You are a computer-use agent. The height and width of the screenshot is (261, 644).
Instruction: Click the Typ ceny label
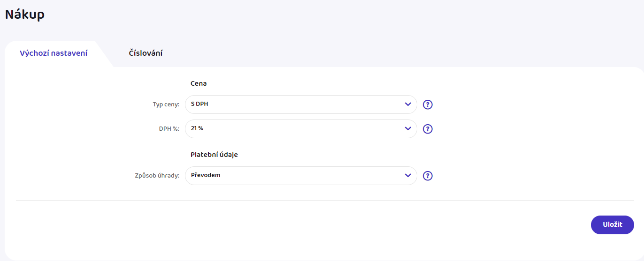(166, 104)
